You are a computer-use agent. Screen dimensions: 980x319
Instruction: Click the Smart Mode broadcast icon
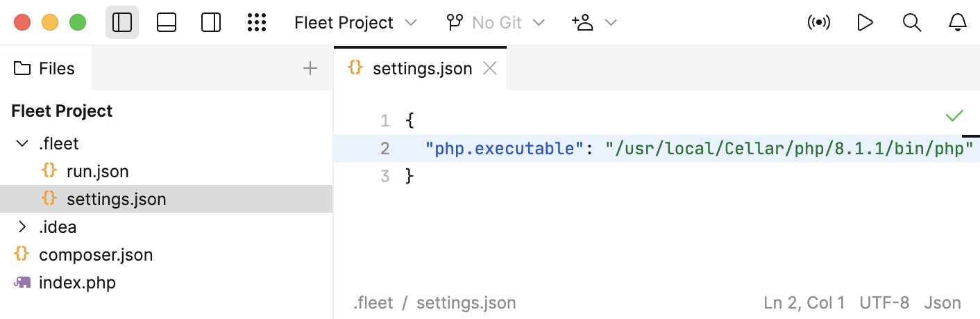click(x=819, y=23)
